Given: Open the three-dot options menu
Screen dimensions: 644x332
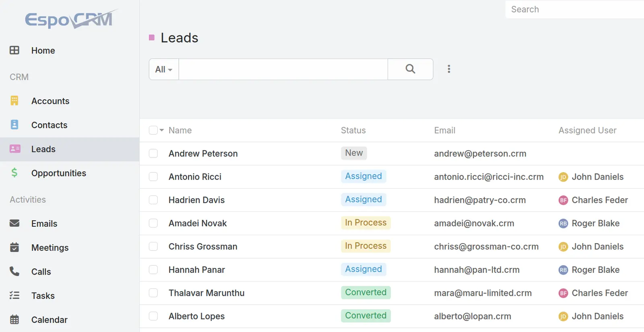Looking at the screenshot, I should point(449,69).
